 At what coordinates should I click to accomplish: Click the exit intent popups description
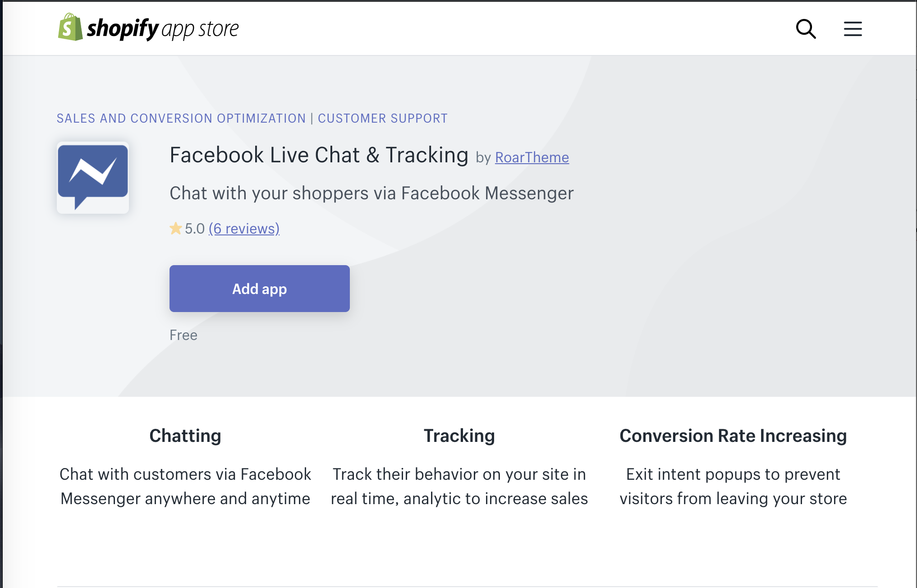733,487
